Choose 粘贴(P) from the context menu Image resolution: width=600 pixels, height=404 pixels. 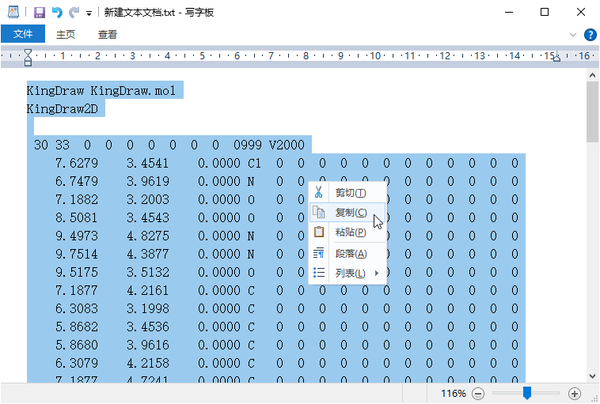coord(347,232)
